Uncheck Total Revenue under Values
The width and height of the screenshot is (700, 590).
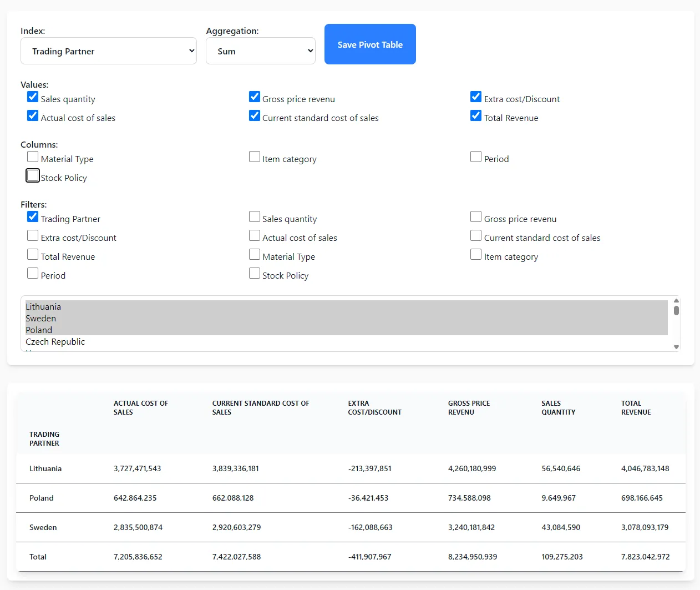(476, 116)
